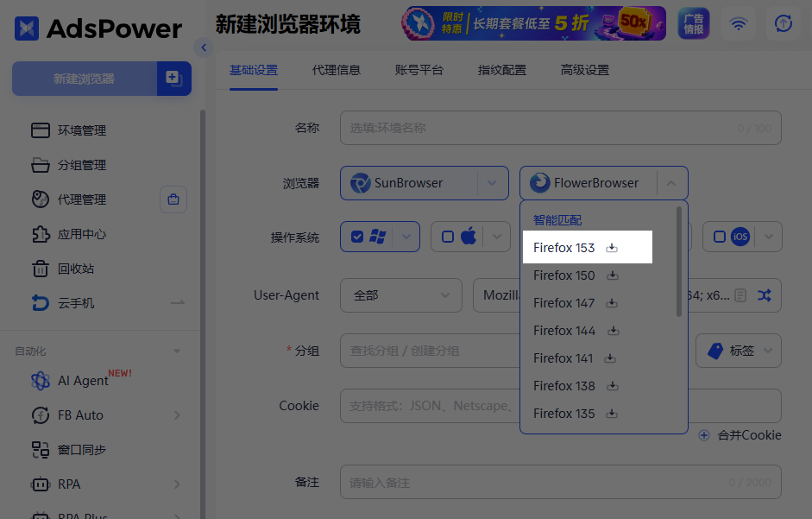Viewport: 812px width, 519px height.
Task: Click the Wi-Fi network status icon
Action: point(738,23)
